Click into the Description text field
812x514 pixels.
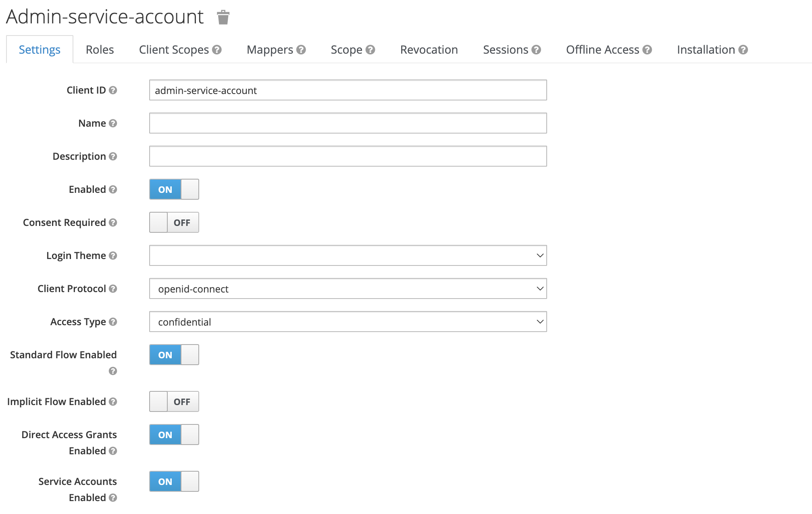(348, 156)
